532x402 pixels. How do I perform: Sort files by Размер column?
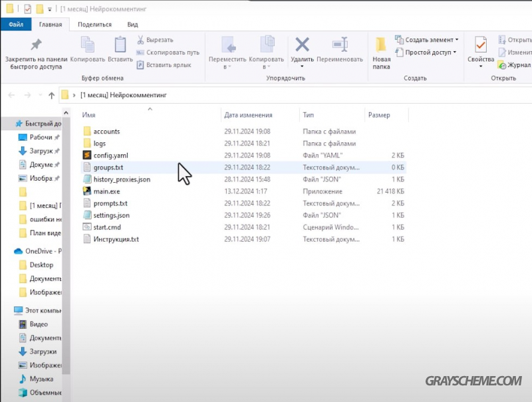click(x=379, y=115)
